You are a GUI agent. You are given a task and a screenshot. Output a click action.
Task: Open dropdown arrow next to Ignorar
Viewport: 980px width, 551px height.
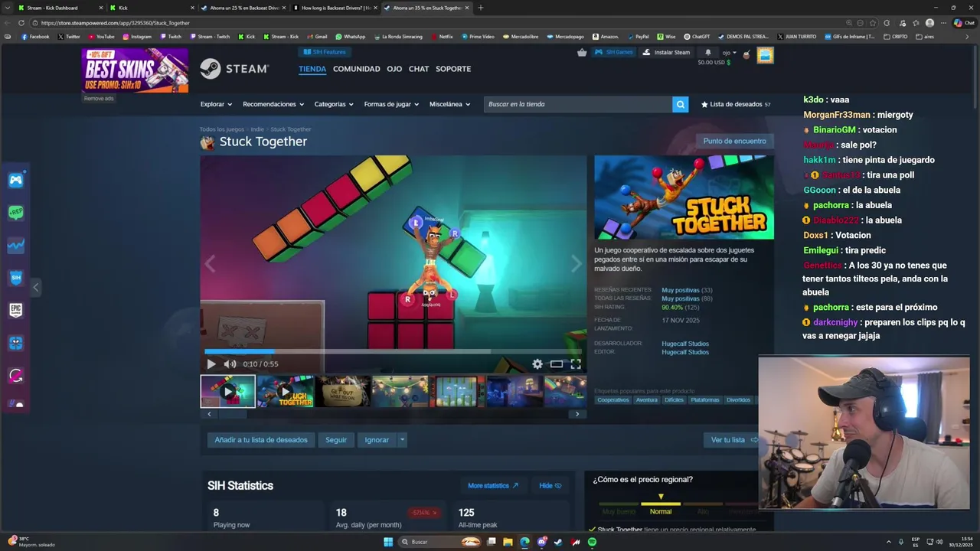(x=402, y=440)
